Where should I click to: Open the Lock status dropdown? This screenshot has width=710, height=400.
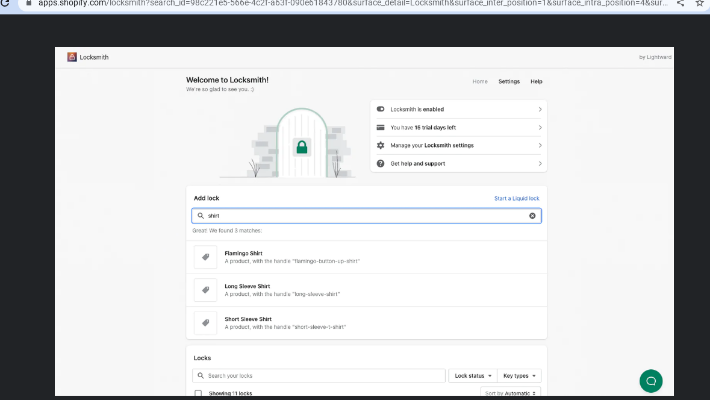pos(473,376)
